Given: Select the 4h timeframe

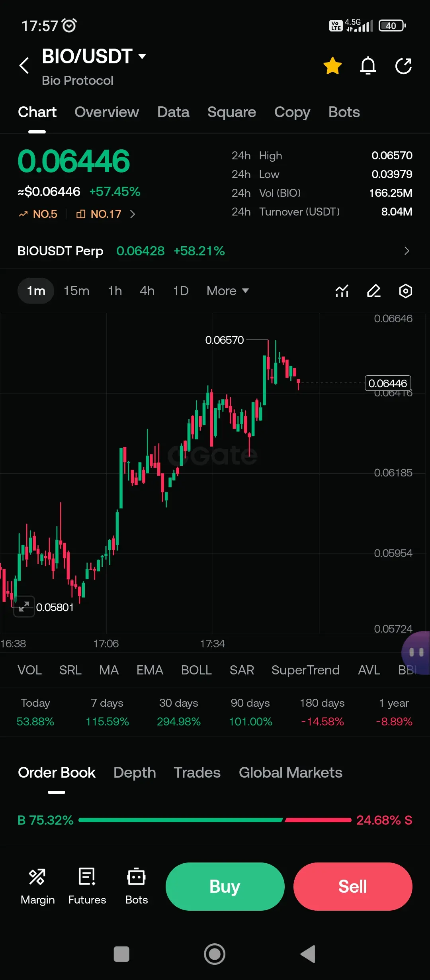Looking at the screenshot, I should [x=147, y=291].
